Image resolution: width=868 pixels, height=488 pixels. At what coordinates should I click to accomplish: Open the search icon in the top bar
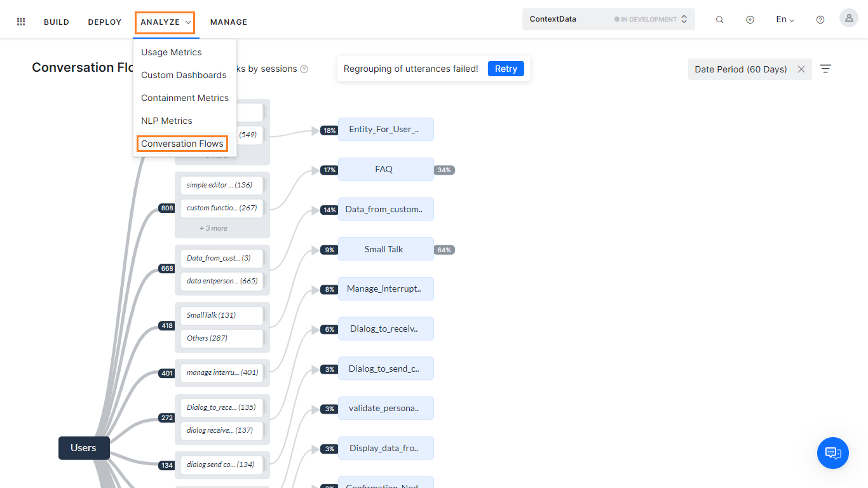(x=719, y=20)
